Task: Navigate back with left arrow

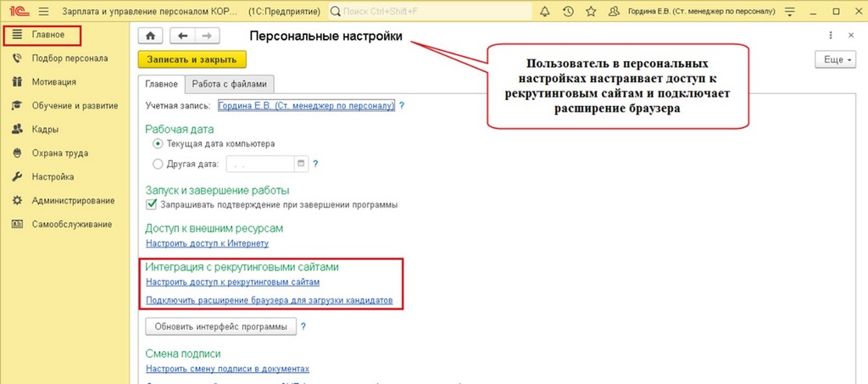Action: (x=182, y=36)
